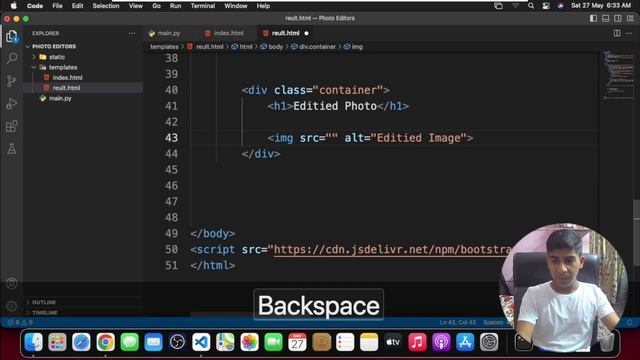This screenshot has height=360, width=640.
Task: Open the Selection menu
Action: [106, 6]
